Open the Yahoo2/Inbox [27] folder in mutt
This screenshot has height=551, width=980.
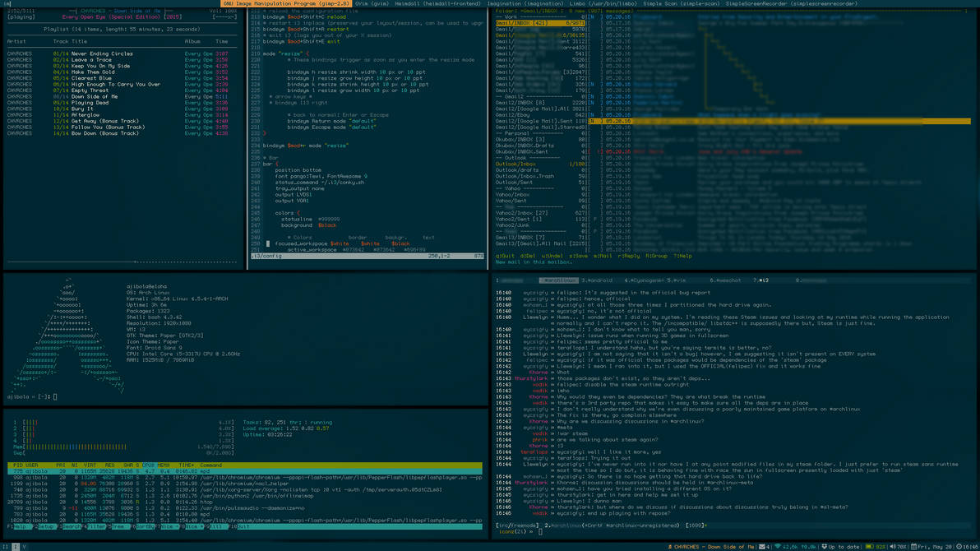(541, 213)
